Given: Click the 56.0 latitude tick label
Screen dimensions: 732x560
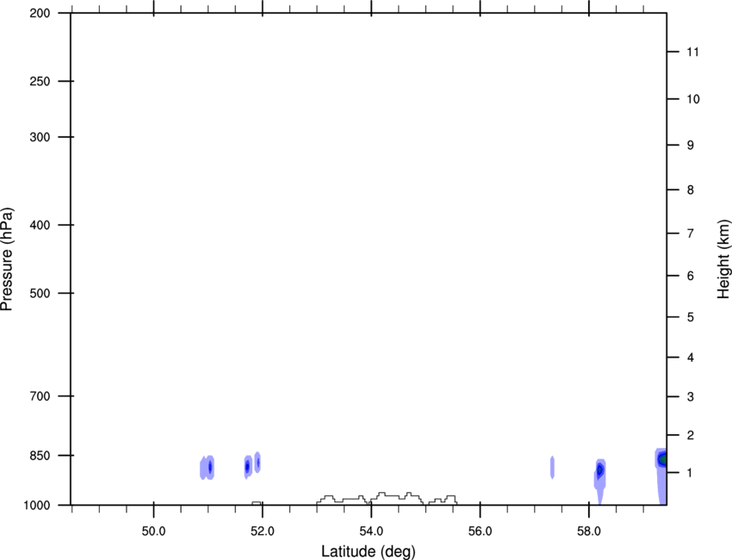Looking at the screenshot, I should [480, 532].
